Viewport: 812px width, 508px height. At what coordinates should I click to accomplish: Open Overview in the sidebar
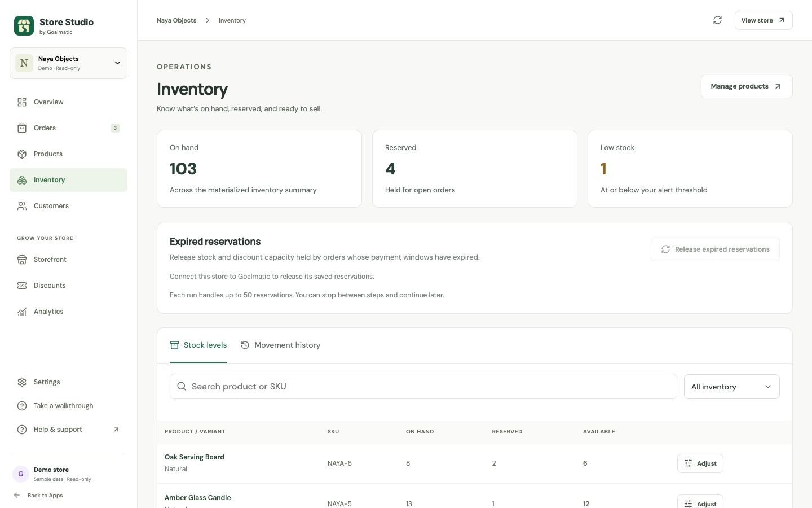pyautogui.click(x=68, y=102)
